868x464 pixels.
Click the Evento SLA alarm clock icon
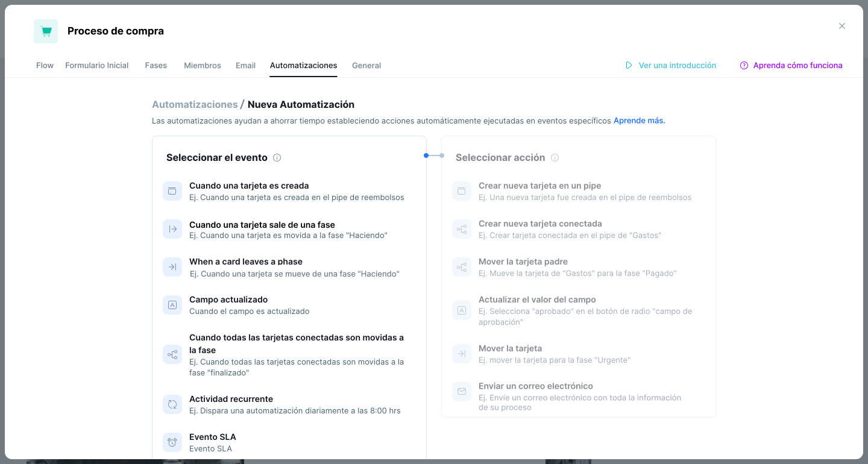point(172,442)
